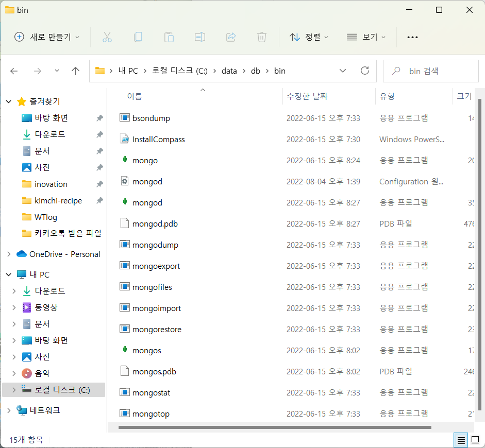This screenshot has width=485, height=448.
Task: Sort by 이름 column header
Action: pos(134,96)
